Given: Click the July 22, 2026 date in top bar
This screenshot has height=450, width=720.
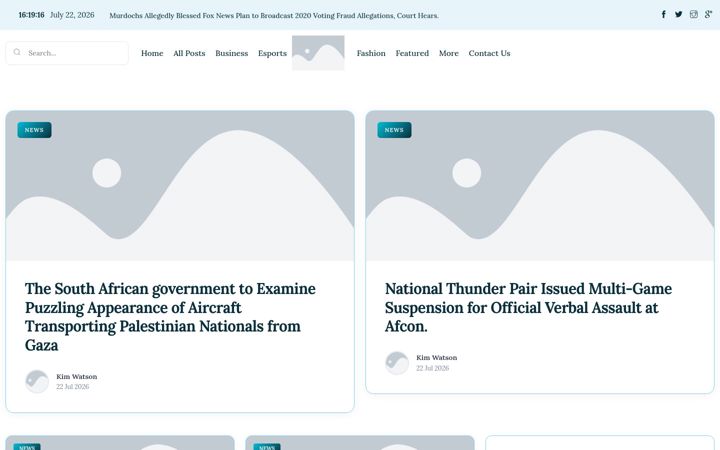Looking at the screenshot, I should pos(72,15).
